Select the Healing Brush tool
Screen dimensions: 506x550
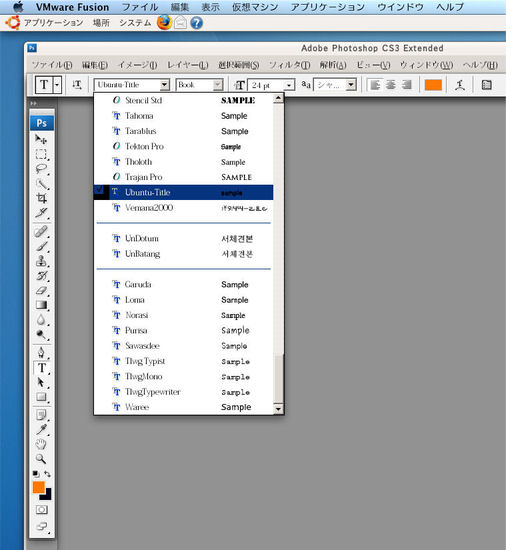(41, 232)
